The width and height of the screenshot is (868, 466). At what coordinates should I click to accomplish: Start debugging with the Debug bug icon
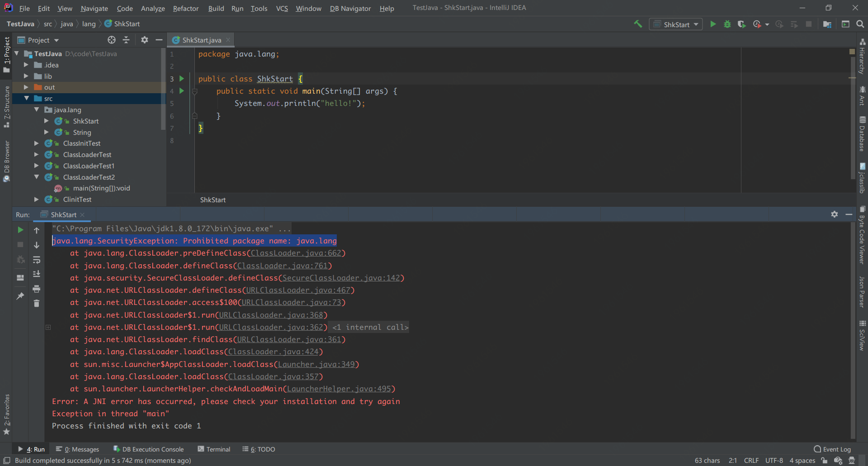tap(727, 24)
